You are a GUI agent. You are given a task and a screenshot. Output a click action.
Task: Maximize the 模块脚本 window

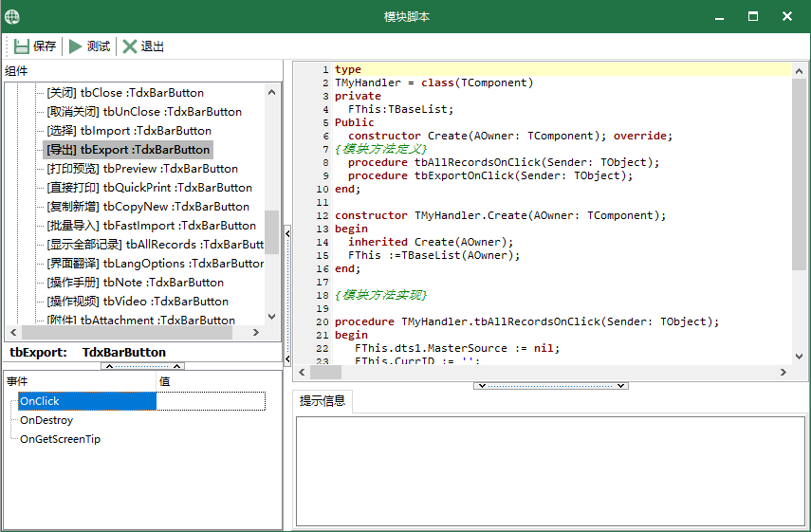pyautogui.click(x=753, y=16)
